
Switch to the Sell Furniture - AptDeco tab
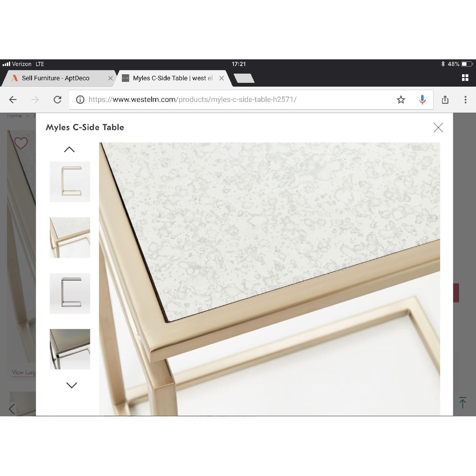click(x=56, y=78)
